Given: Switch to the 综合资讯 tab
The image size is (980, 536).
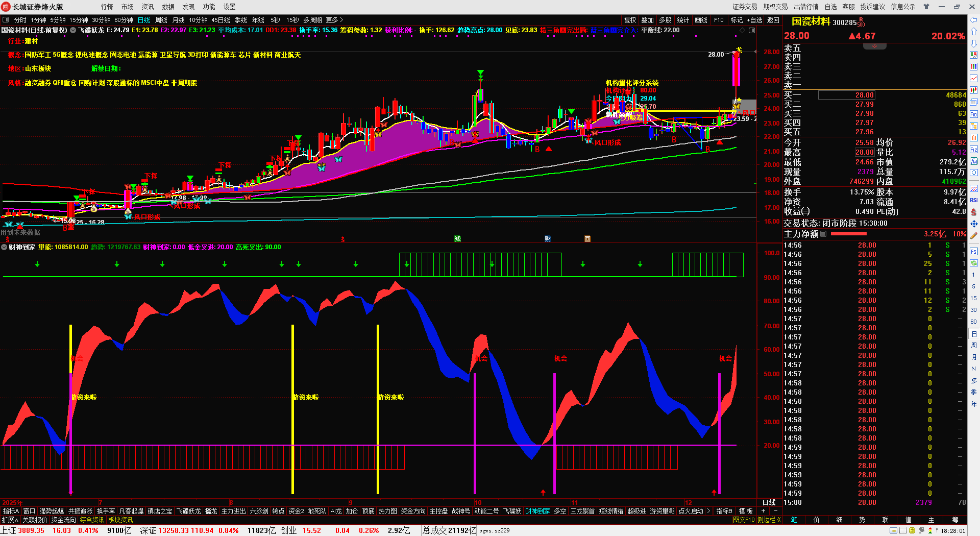Looking at the screenshot, I should tap(92, 520).
